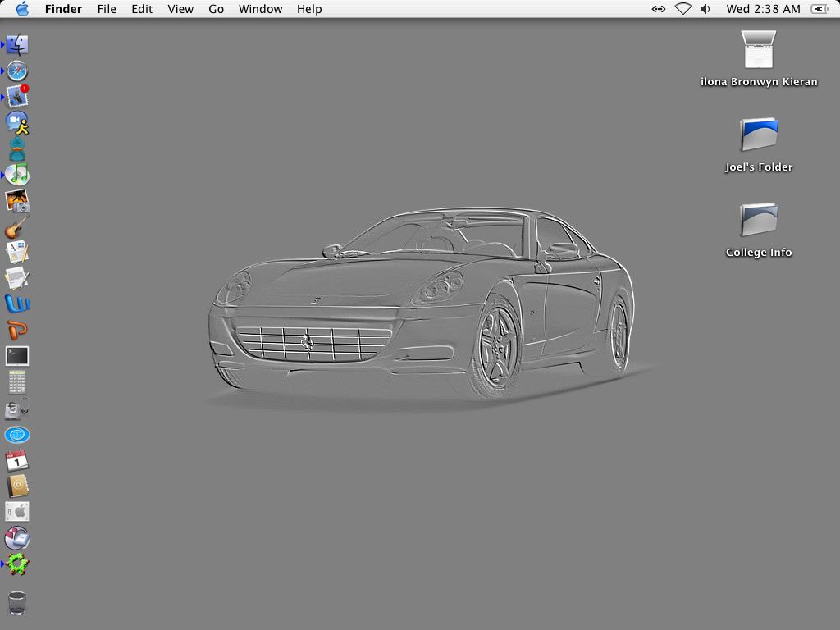The height and width of the screenshot is (630, 840).
Task: Launch Microsoft Word from Dock
Action: click(x=17, y=304)
